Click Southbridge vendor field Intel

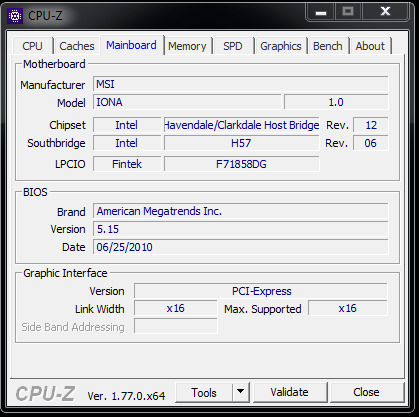click(127, 143)
